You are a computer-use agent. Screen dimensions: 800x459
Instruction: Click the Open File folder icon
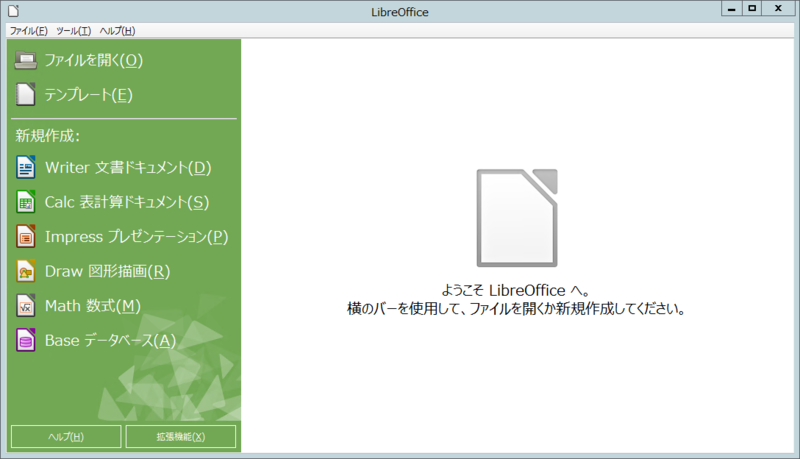click(26, 60)
